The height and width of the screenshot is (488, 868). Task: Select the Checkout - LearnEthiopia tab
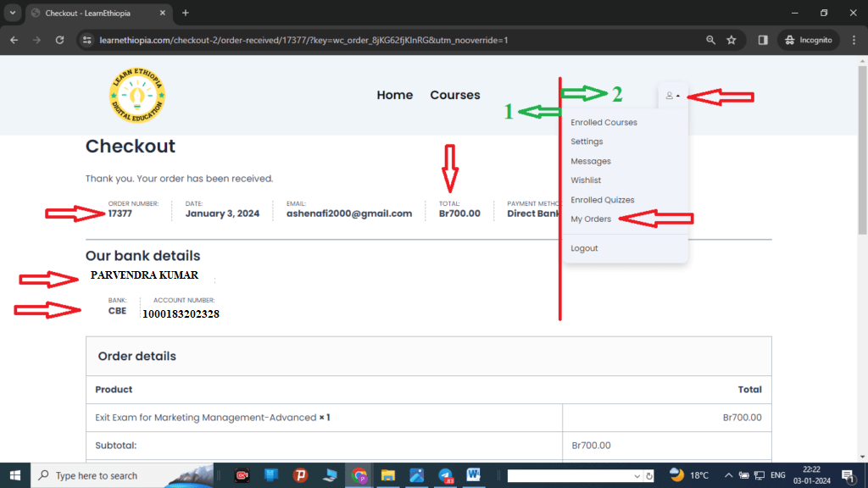[x=100, y=14]
